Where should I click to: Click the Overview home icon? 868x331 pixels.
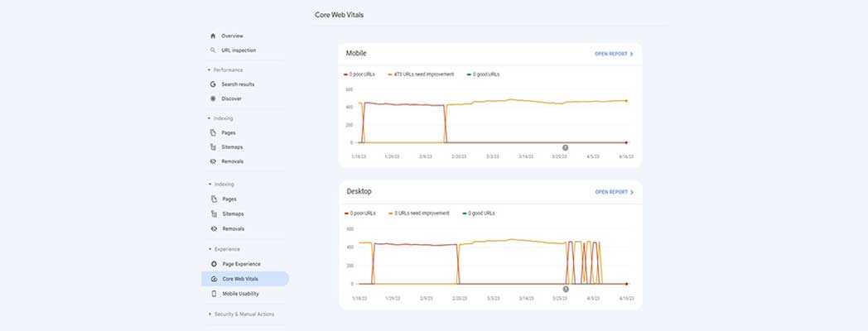tap(213, 36)
